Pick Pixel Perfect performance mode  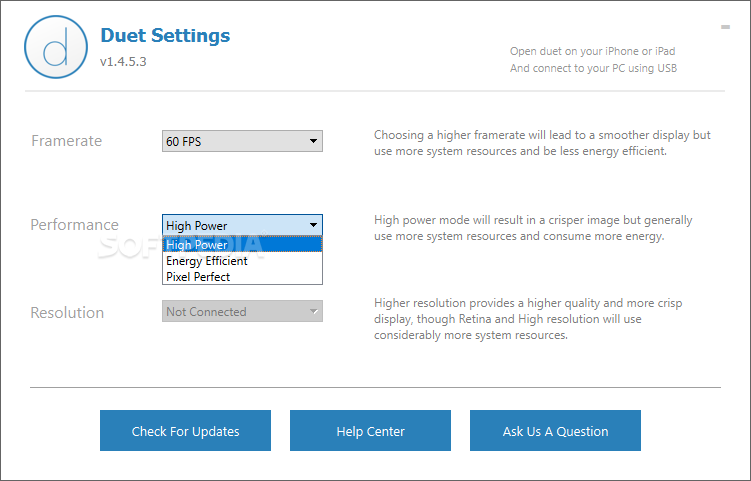tap(242, 276)
